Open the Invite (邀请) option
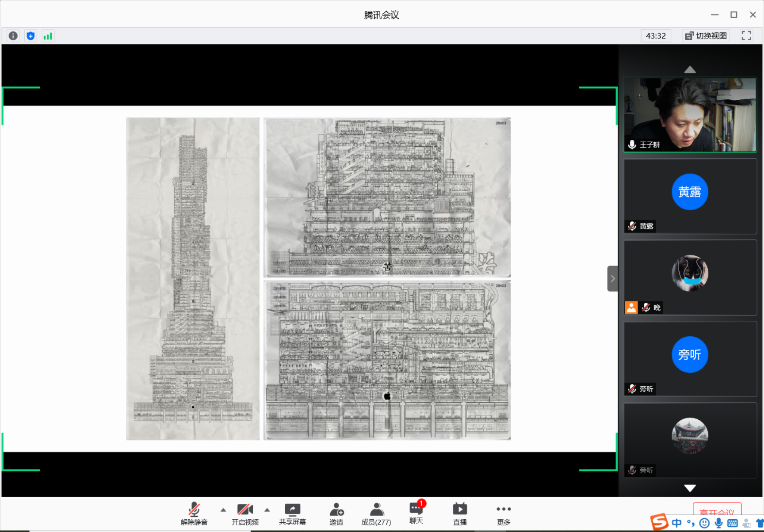This screenshot has height=532, width=764. pyautogui.click(x=336, y=514)
